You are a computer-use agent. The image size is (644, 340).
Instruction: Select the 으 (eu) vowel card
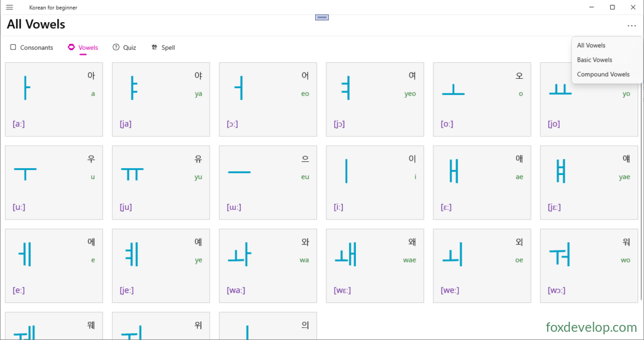coord(268,182)
